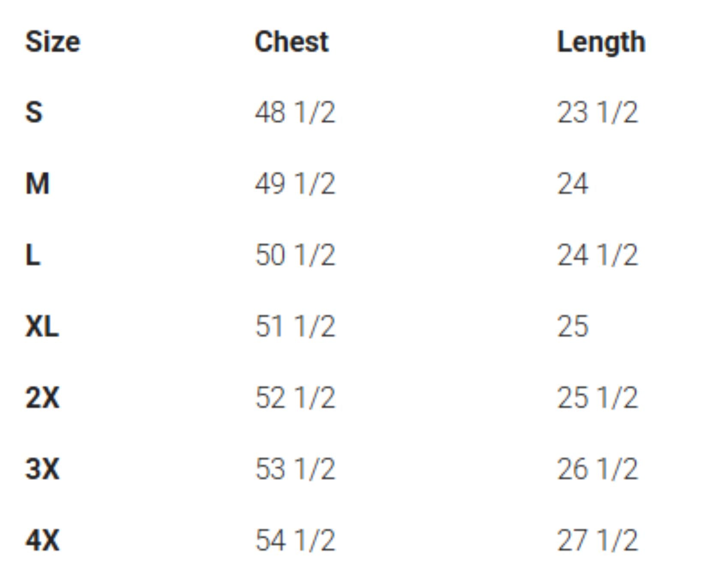Click the 49 1/2 chest value
703x588 pixels.
click(295, 184)
